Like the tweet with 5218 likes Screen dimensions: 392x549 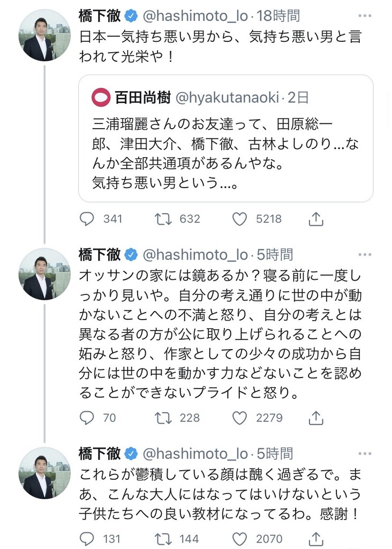tap(239, 219)
